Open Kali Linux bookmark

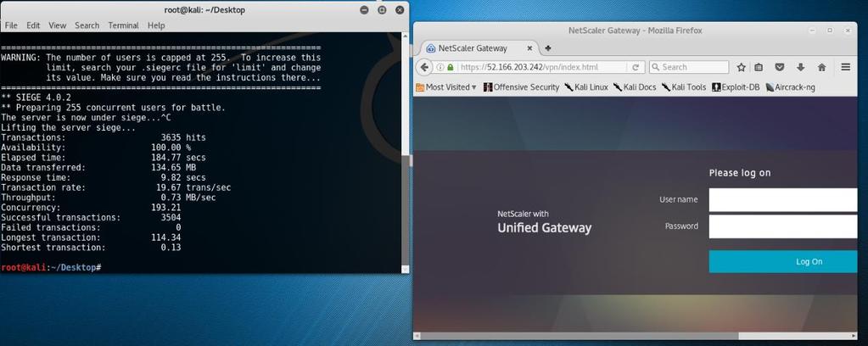pos(586,86)
